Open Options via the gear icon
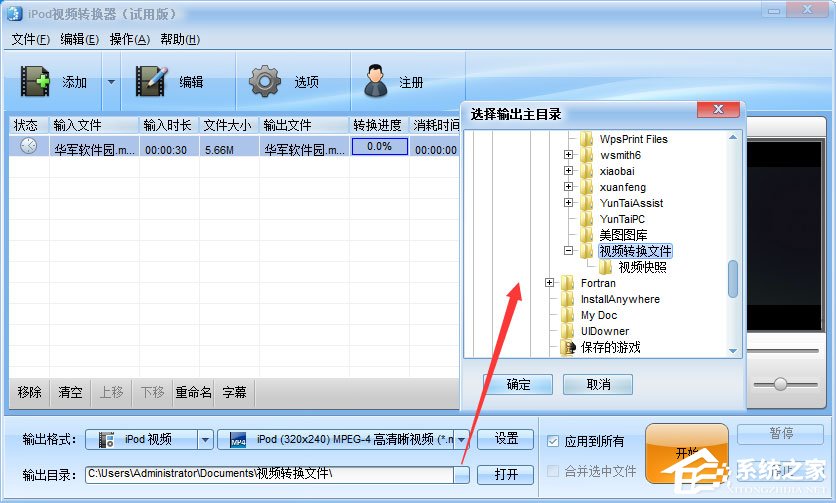This screenshot has width=836, height=503. (264, 81)
